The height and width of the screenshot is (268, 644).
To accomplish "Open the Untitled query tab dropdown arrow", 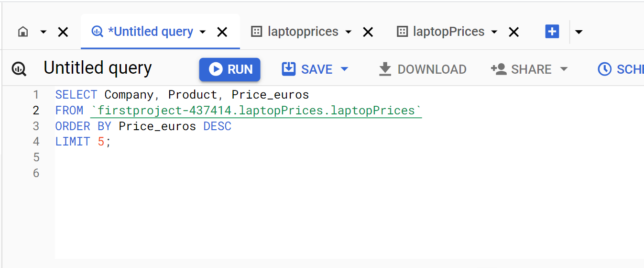I will tap(203, 32).
